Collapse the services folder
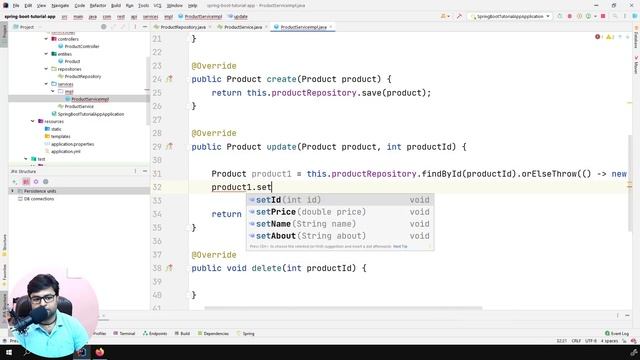640x360 pixels. 46,84
